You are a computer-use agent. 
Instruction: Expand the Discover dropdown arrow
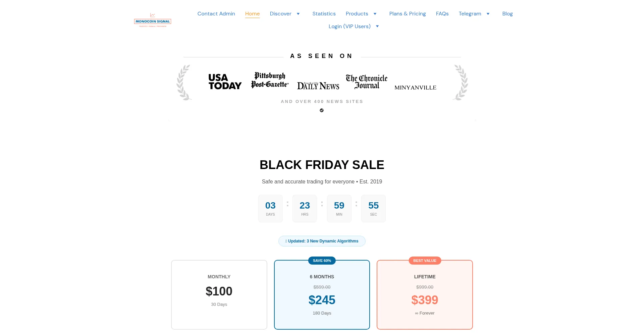[x=298, y=14]
